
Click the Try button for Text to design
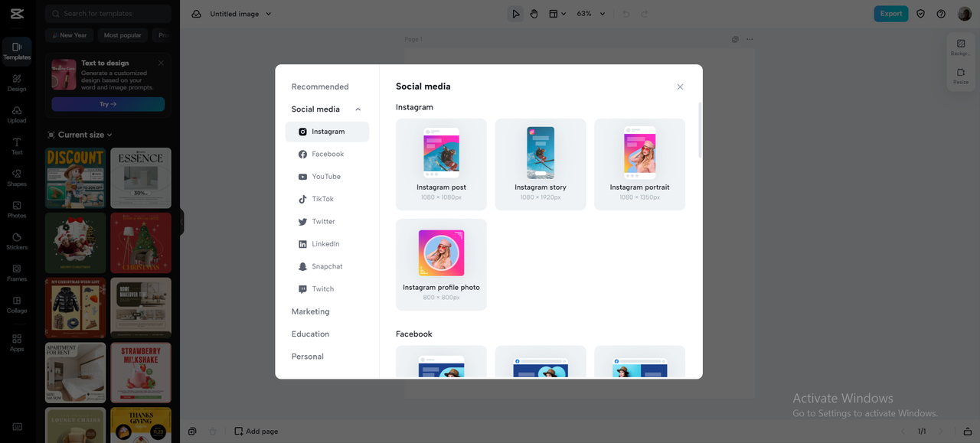pos(108,104)
